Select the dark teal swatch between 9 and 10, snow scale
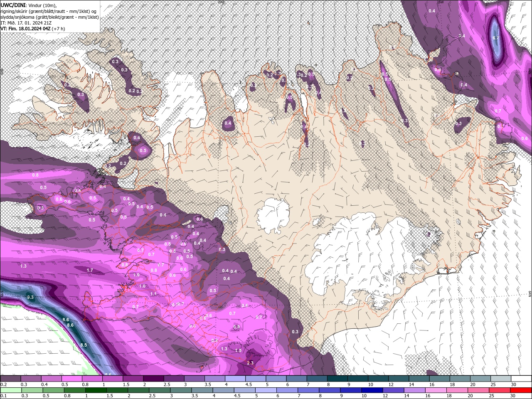 358,379
